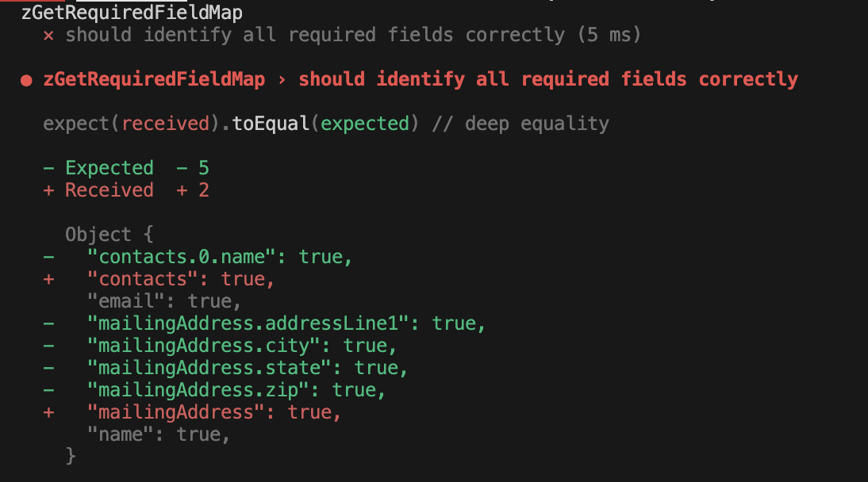
Task: Click the word toEqual in the assertion
Action: point(271,124)
